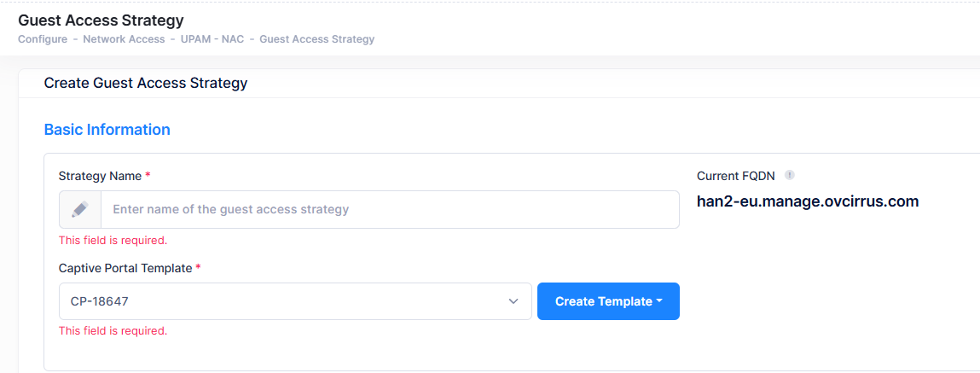The height and width of the screenshot is (373, 980).
Task: Click the Guest Access Strategy page title
Action: 101,20
